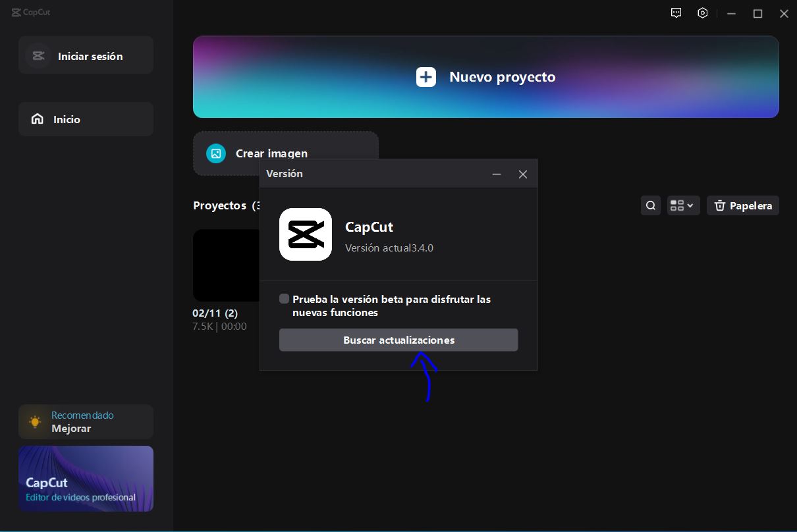Click the CapCut app logo in Versión dialog
797x532 pixels.
[306, 234]
